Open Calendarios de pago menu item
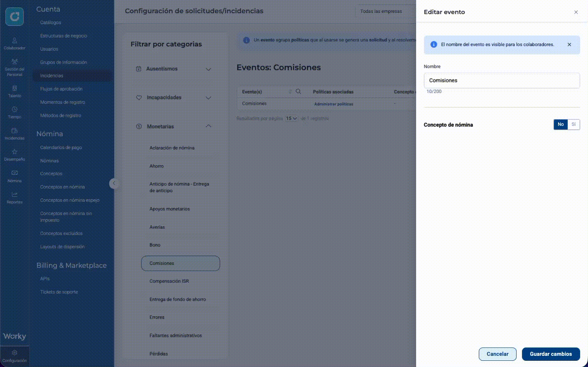The height and width of the screenshot is (367, 588). (61, 147)
